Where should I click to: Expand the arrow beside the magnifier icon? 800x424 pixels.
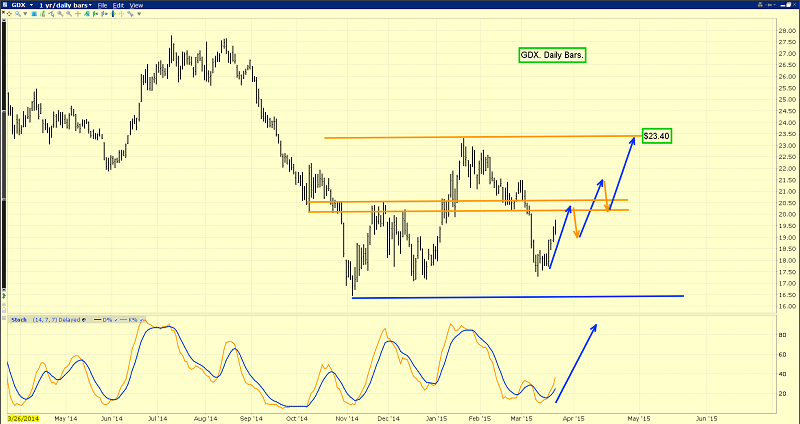pos(25,13)
